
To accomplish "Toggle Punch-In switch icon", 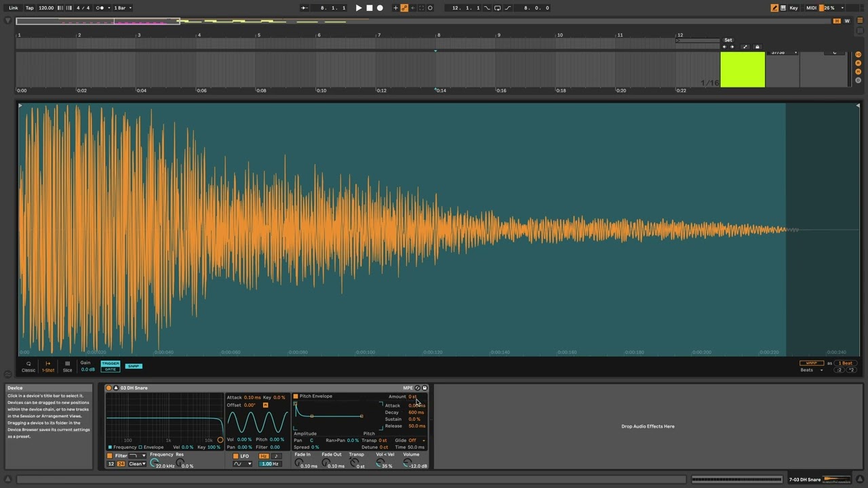I will [487, 8].
